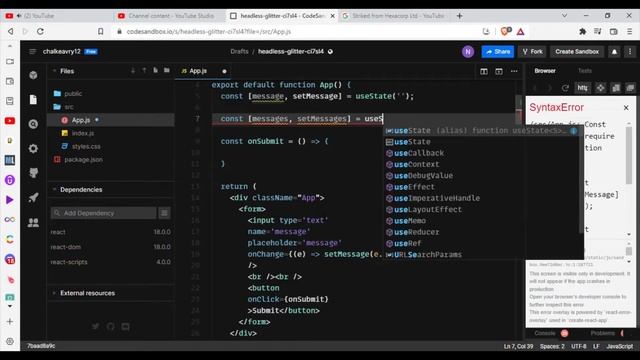Image resolution: width=640 pixels, height=360 pixels.
Task: Open the GitHub icon in CodeSandbox sidebar
Action: [x=33, y=173]
